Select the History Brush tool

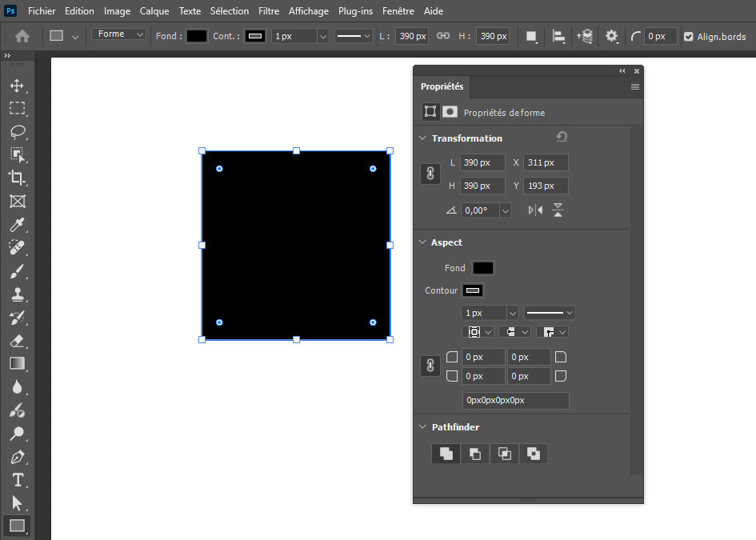pos(17,318)
